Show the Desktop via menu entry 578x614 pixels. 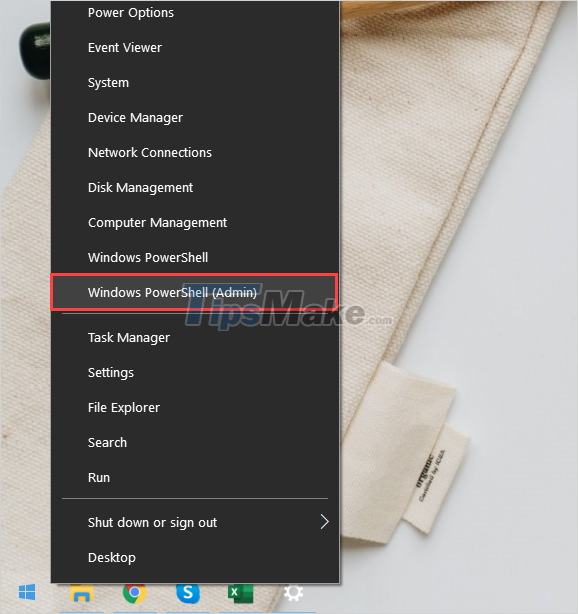click(195, 557)
